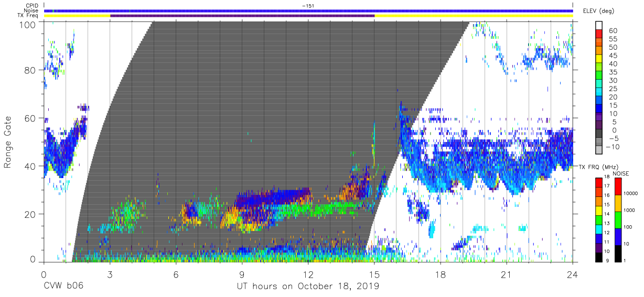The width and height of the screenshot is (644, 297).
Task: Click the yellow 14–15 TX FRQ colorbar segment
Action: 599,211
